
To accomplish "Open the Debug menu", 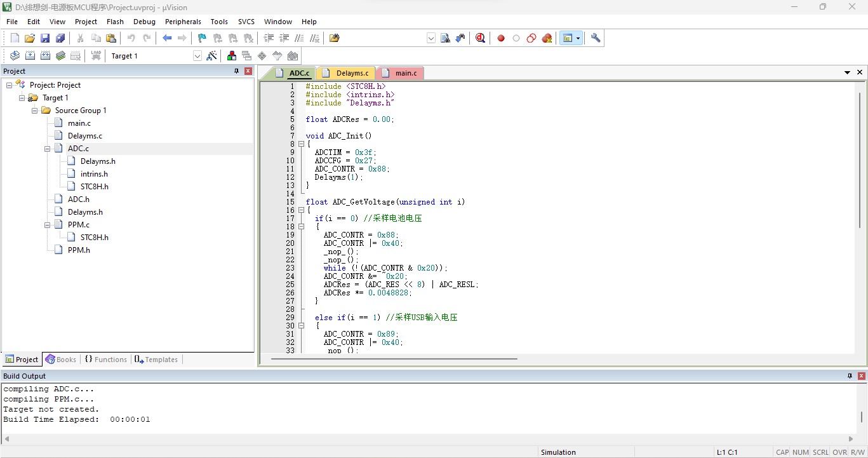I will [x=144, y=22].
